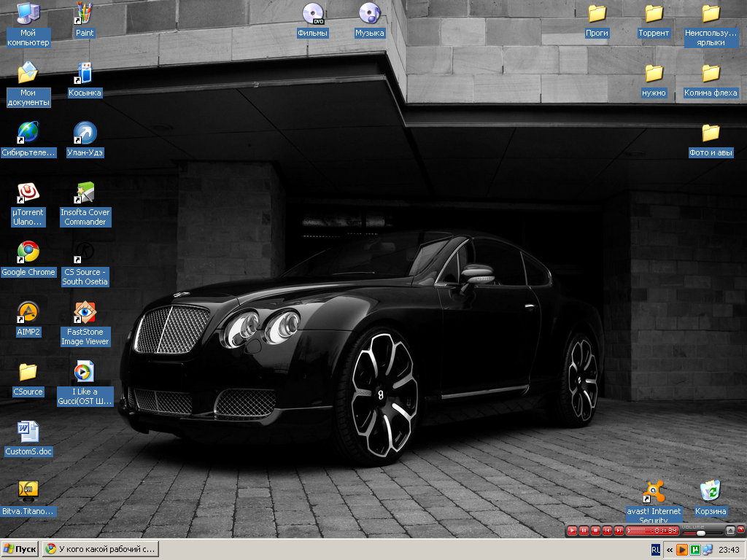This screenshot has width=747, height=560.
Task: Click the CS Source - South Osetia shortcut
Action: [85, 252]
